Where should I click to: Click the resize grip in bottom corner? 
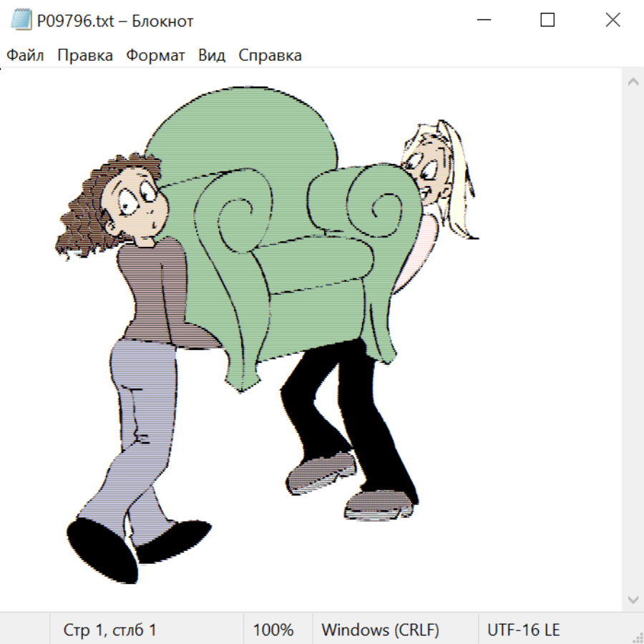[637, 637]
